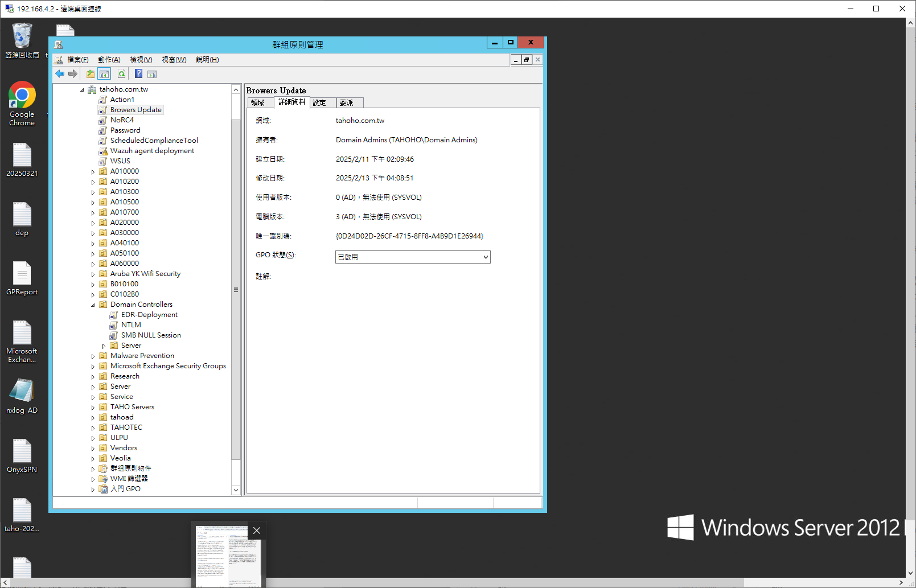
Task: Click the Up one level folder icon
Action: pos(91,74)
